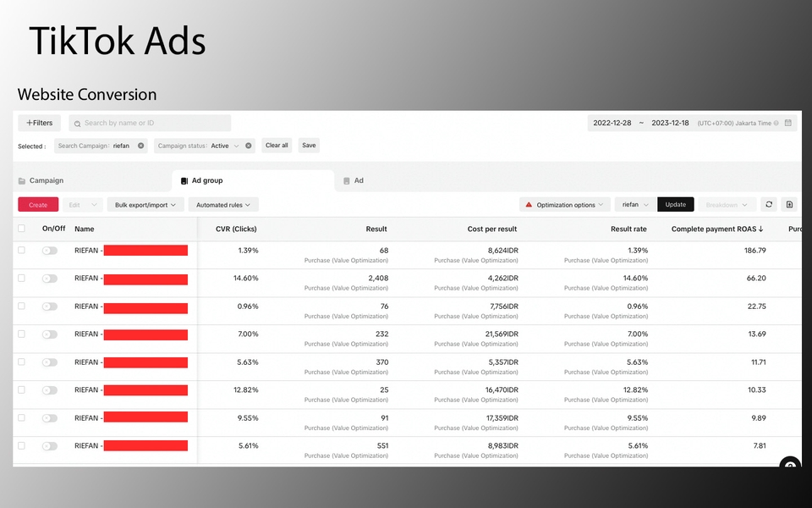Screen dimensions: 812x508
Task: Click Clear all to remove filters
Action: [x=277, y=145]
